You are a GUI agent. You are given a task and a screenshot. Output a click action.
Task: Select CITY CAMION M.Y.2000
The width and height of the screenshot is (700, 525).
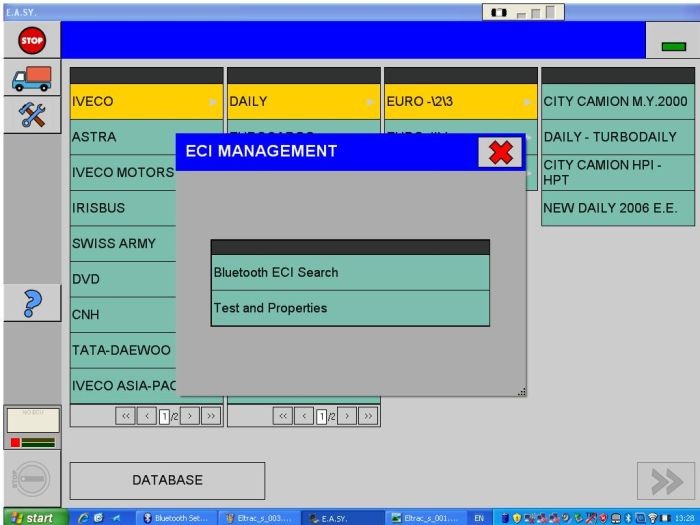tap(618, 101)
